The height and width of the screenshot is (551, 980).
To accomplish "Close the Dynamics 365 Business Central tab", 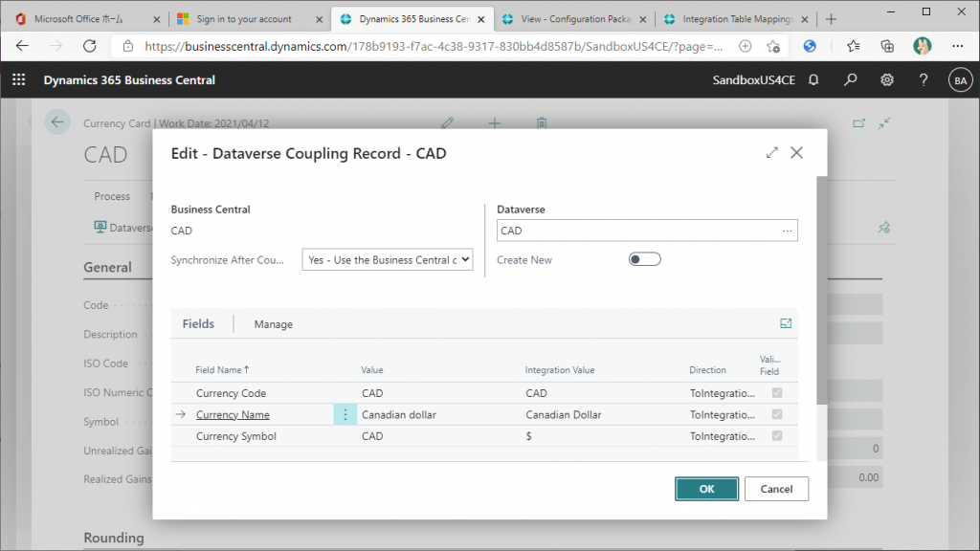I will tap(481, 19).
